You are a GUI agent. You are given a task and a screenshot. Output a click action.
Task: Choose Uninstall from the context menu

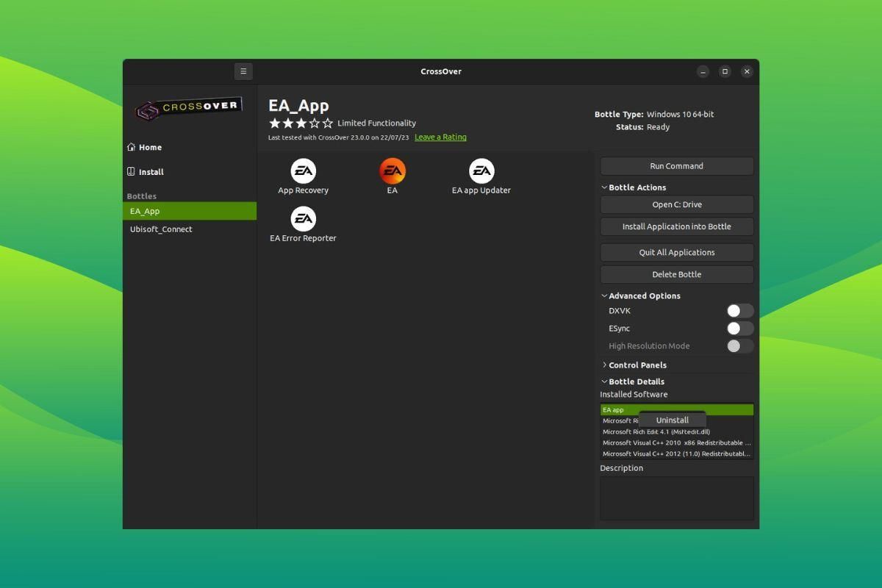click(673, 420)
